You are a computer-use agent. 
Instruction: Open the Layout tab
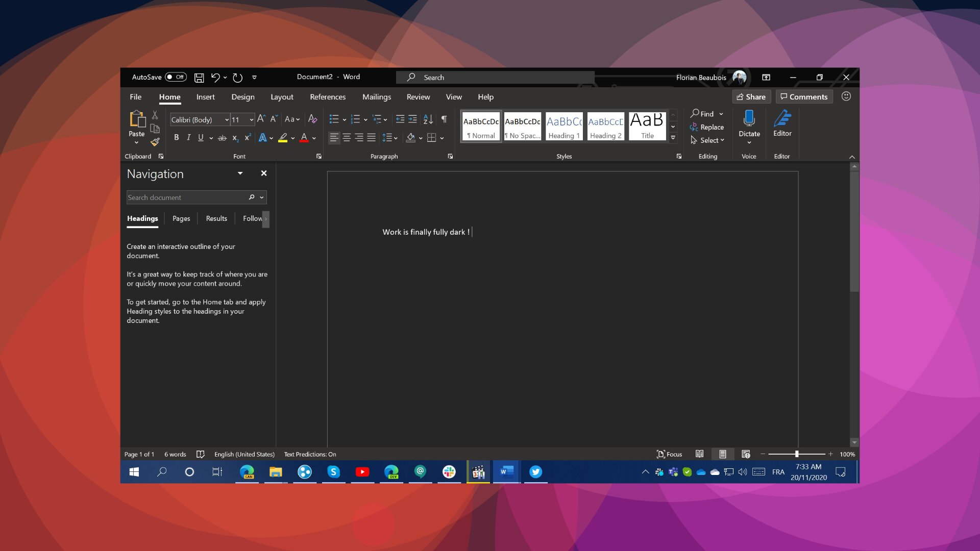click(x=282, y=97)
